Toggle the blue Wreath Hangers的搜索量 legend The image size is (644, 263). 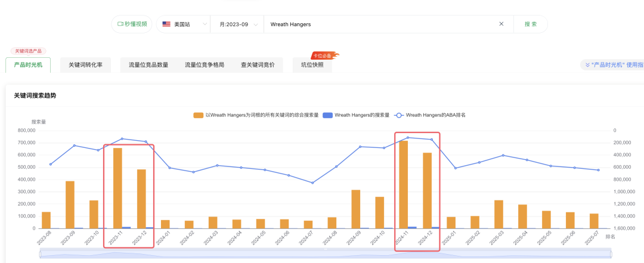[x=356, y=116]
